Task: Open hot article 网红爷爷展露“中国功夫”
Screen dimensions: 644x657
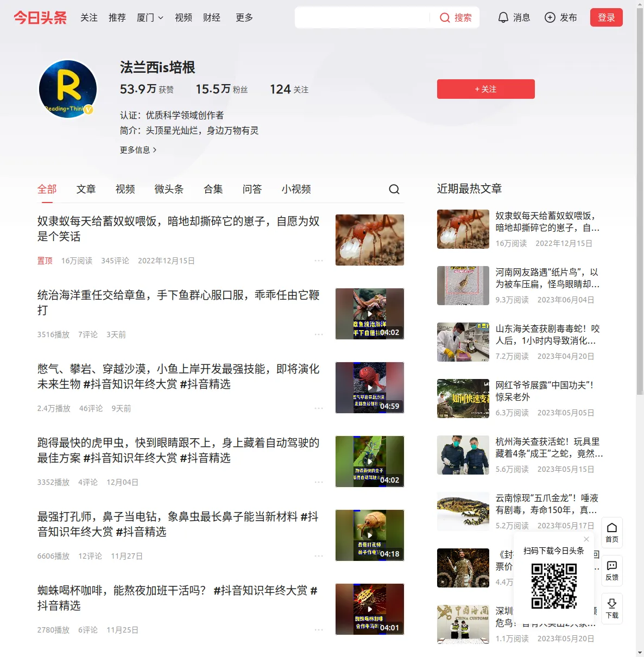Action: pos(545,391)
